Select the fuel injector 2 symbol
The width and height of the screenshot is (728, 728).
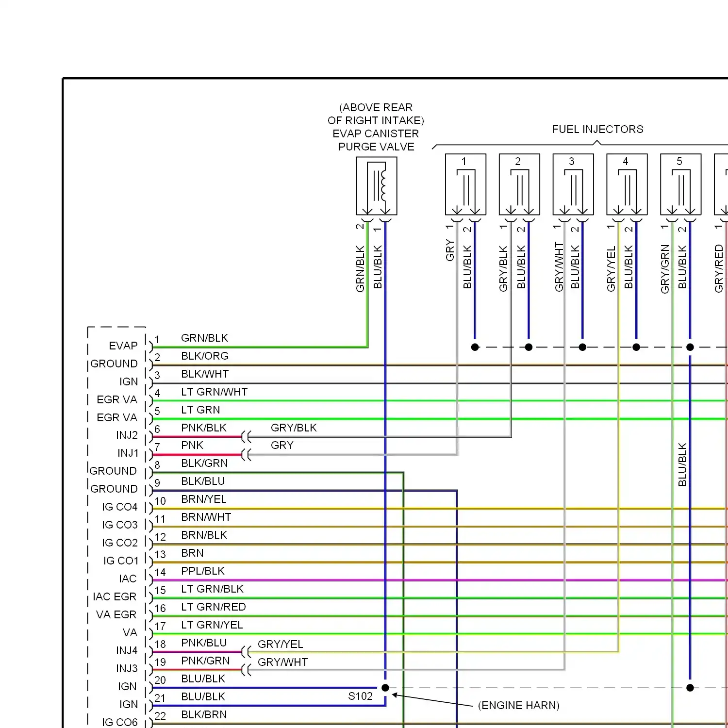coord(519,185)
